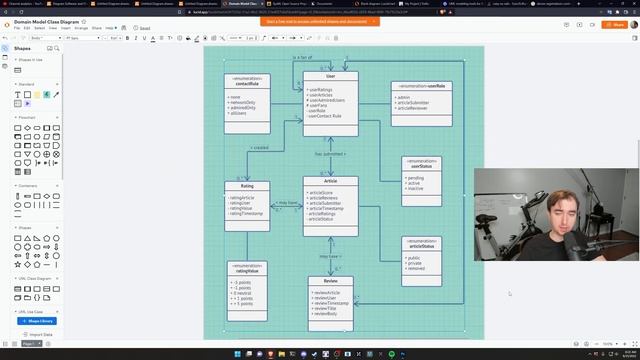Toggle underline formatting

click(144, 38)
